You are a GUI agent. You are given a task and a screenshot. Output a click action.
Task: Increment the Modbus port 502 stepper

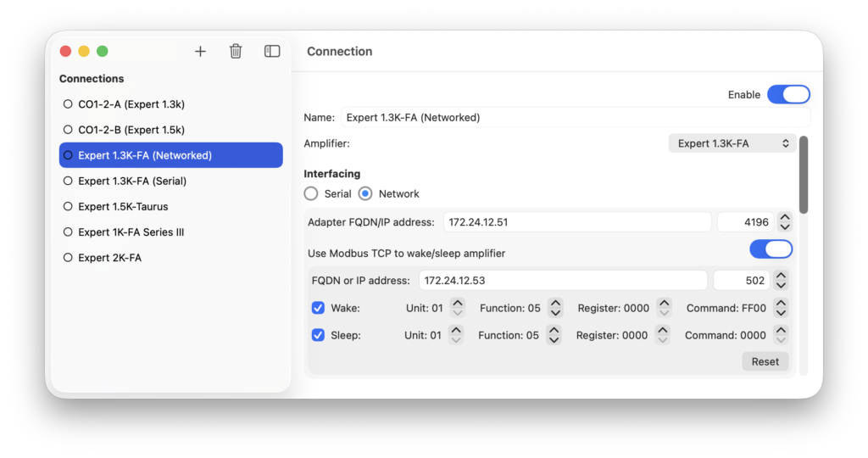click(x=781, y=276)
